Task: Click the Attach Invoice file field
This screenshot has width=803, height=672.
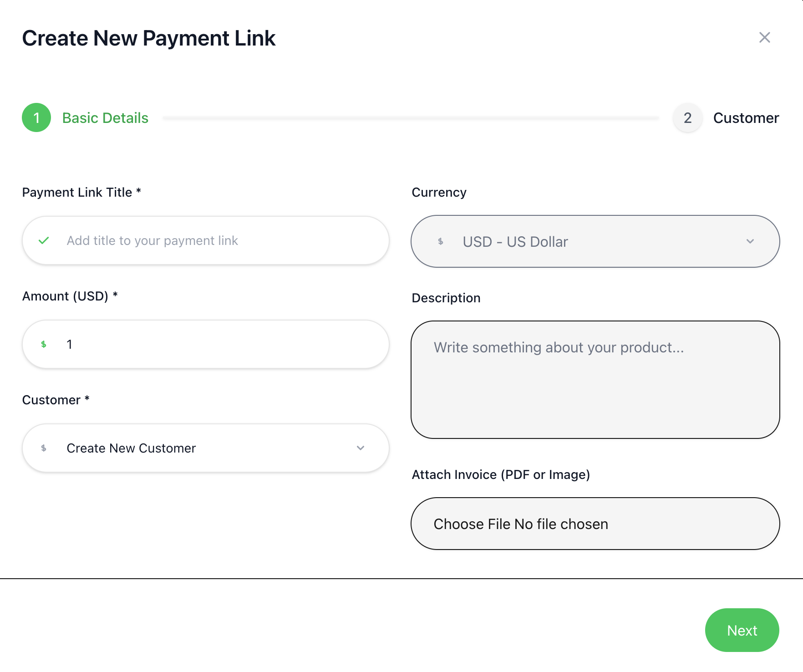Action: (595, 524)
